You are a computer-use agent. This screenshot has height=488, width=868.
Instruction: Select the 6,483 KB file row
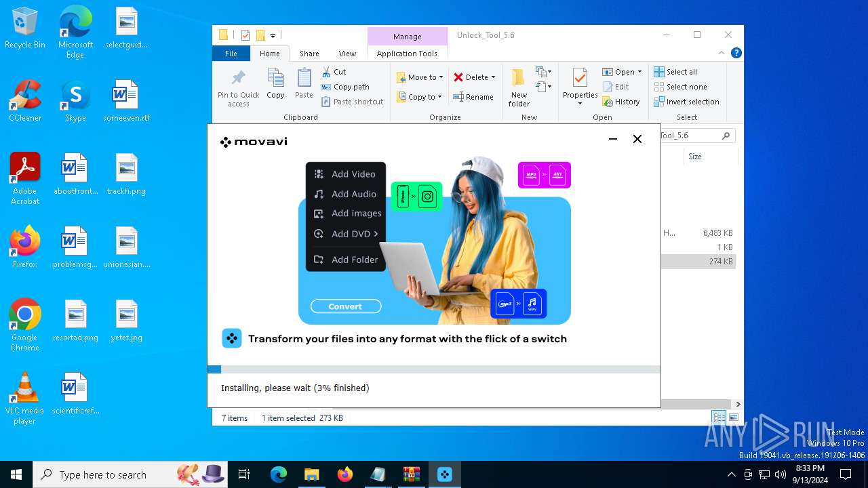(698, 232)
